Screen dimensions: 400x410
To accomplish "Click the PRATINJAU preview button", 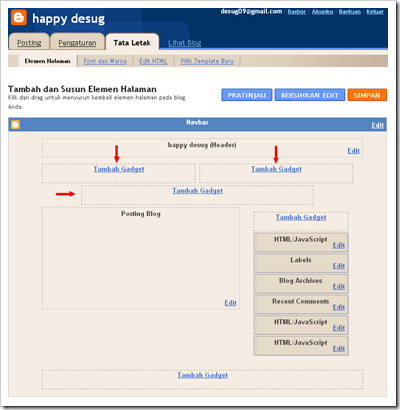I will tap(247, 95).
